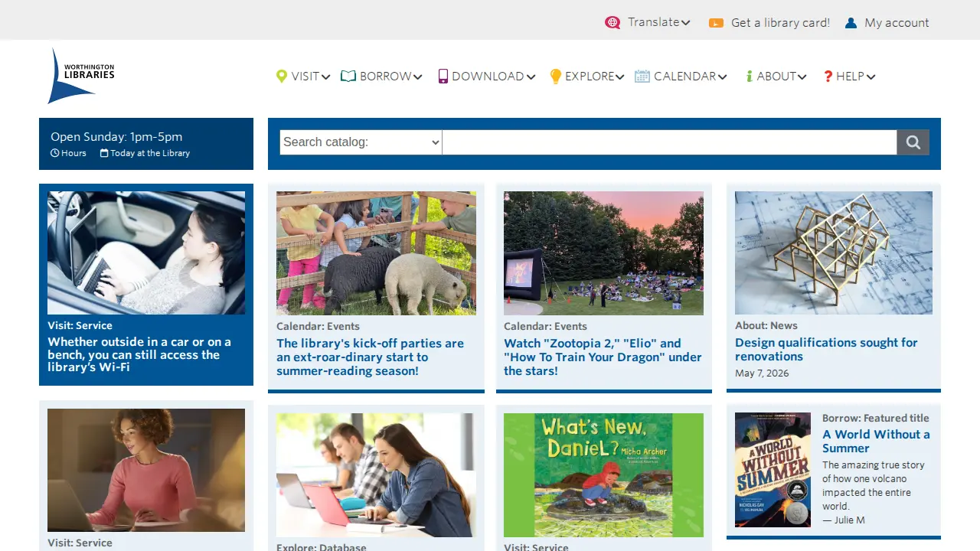Click the magnifying glass search button

click(913, 142)
